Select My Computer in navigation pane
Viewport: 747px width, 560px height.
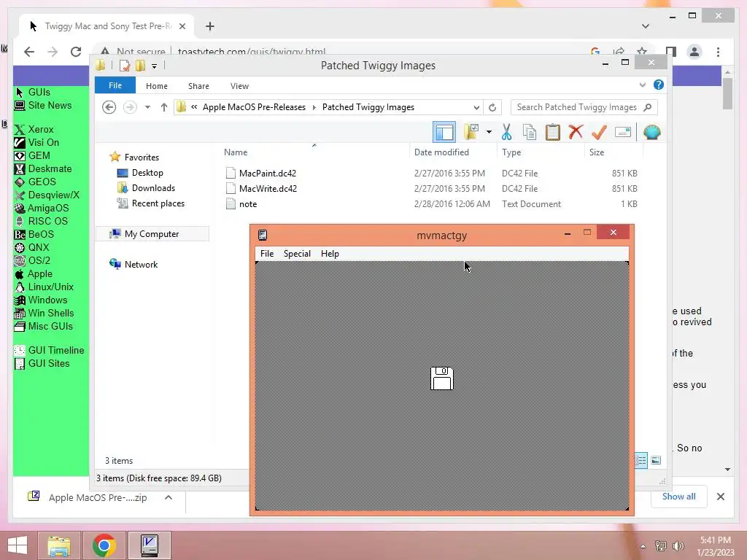click(x=152, y=234)
